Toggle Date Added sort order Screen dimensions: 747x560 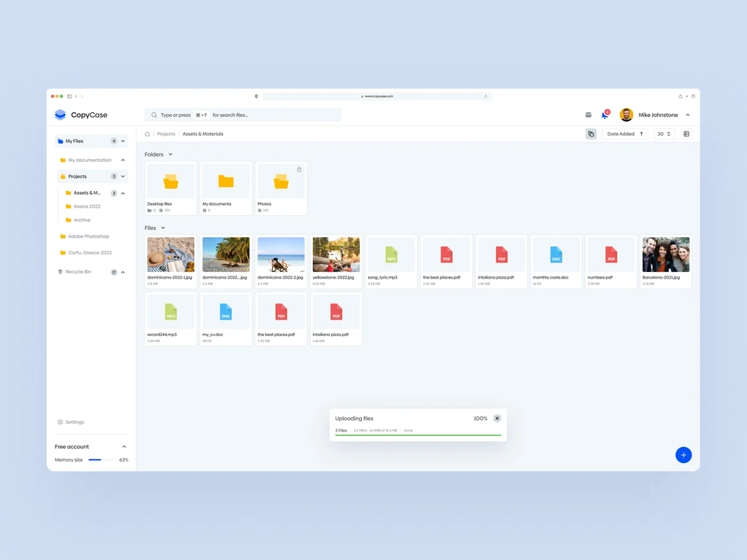coord(641,134)
